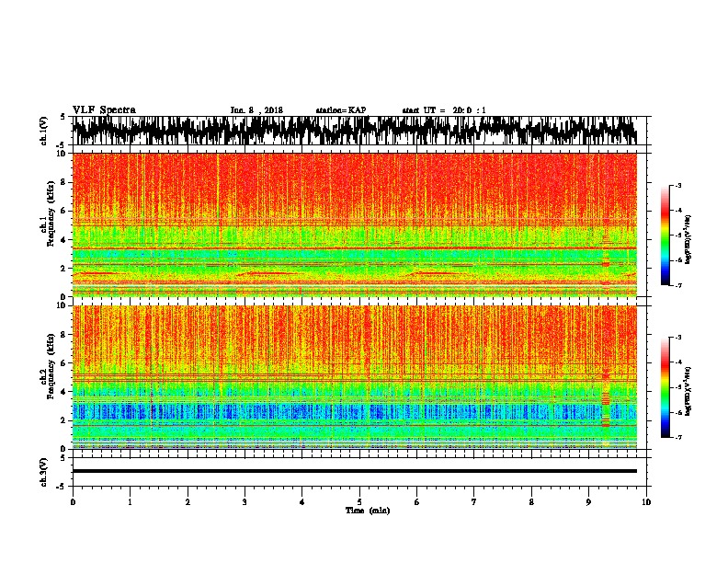Click the log(PSD) label beside ch.1 colorbar
This screenshot has width=728, height=563.
(688, 240)
